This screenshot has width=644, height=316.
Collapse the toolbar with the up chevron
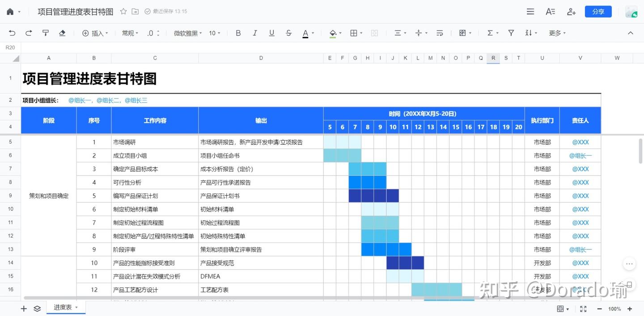[631, 33]
